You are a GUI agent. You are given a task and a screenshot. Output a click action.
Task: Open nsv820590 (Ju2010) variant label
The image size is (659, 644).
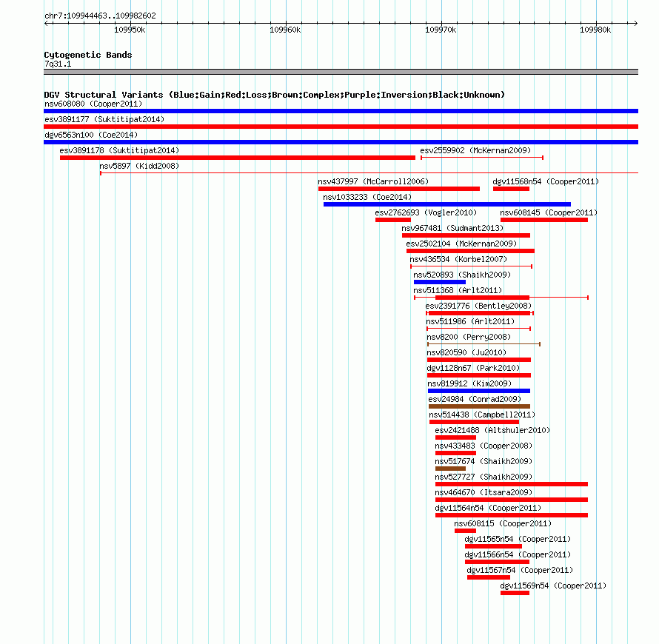[466, 352]
